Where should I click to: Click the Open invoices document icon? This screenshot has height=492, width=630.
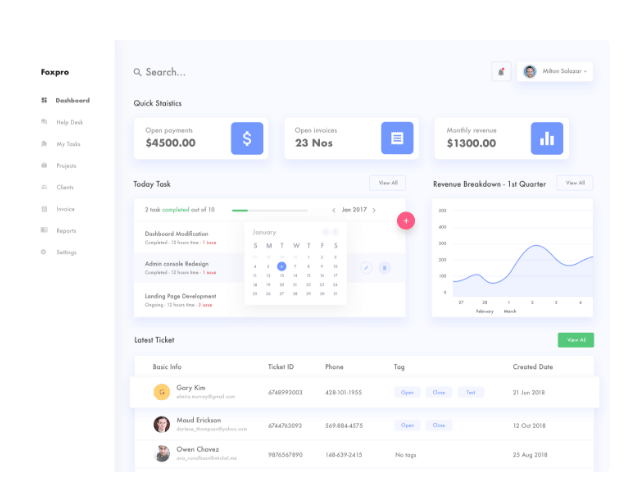point(397,138)
